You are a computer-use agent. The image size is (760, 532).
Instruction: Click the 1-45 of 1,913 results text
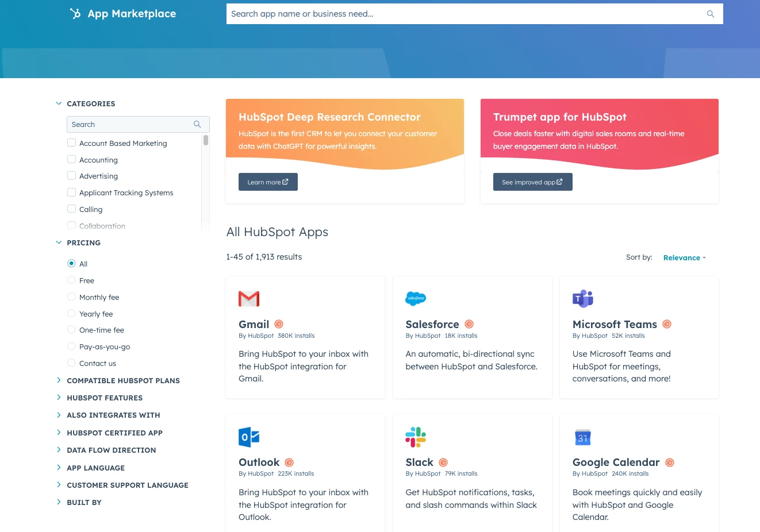(264, 257)
